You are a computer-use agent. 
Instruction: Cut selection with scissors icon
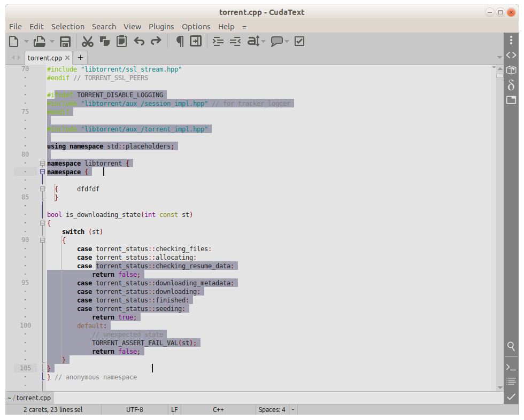pos(88,41)
